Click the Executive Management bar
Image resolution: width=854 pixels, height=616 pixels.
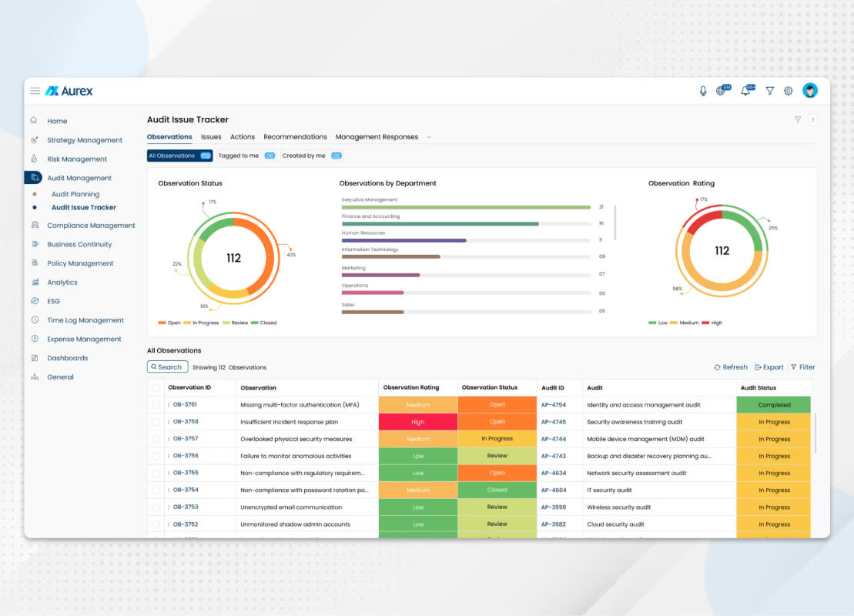tap(466, 207)
